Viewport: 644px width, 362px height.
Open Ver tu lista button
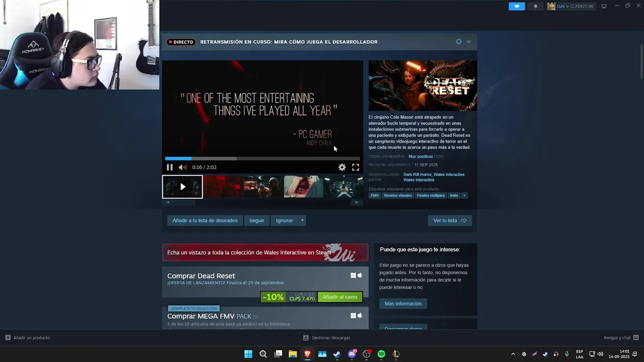pyautogui.click(x=450, y=220)
